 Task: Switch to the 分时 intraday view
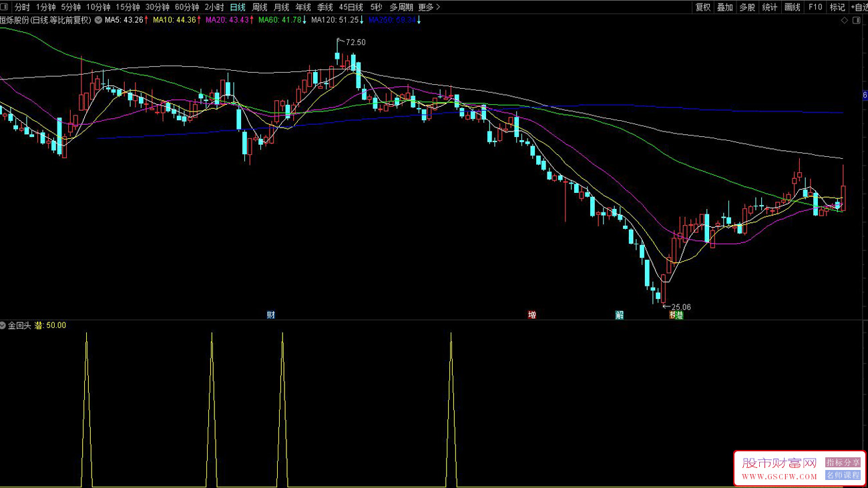[22, 7]
